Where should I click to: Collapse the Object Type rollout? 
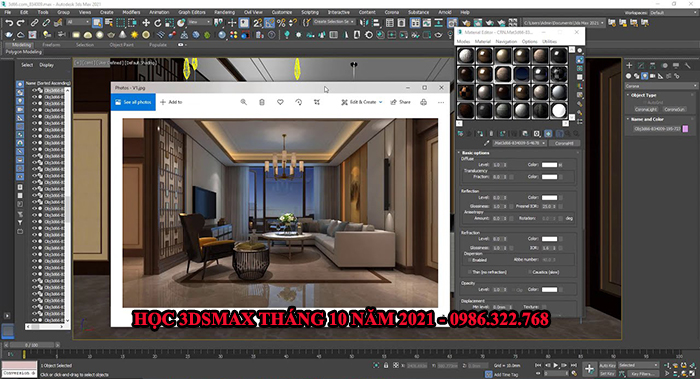point(643,95)
